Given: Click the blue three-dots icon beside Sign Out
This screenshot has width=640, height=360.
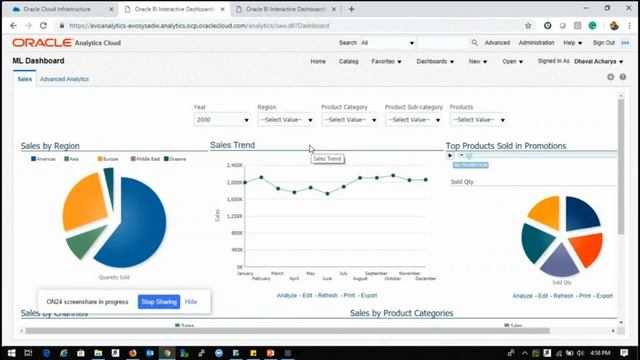Looking at the screenshot, I should [x=625, y=43].
